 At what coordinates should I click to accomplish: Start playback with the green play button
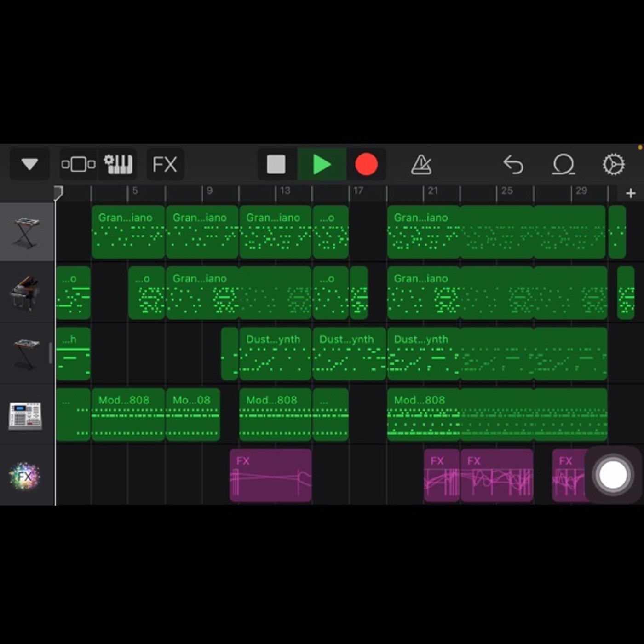coord(322,164)
